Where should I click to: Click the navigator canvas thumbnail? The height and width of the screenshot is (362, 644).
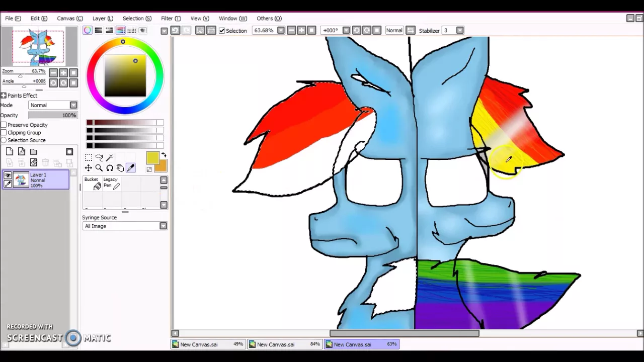[39, 47]
